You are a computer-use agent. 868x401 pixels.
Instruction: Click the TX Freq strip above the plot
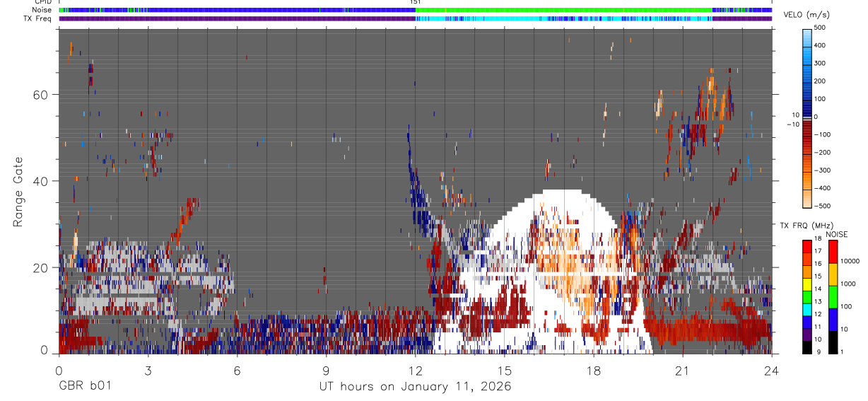tap(415, 19)
